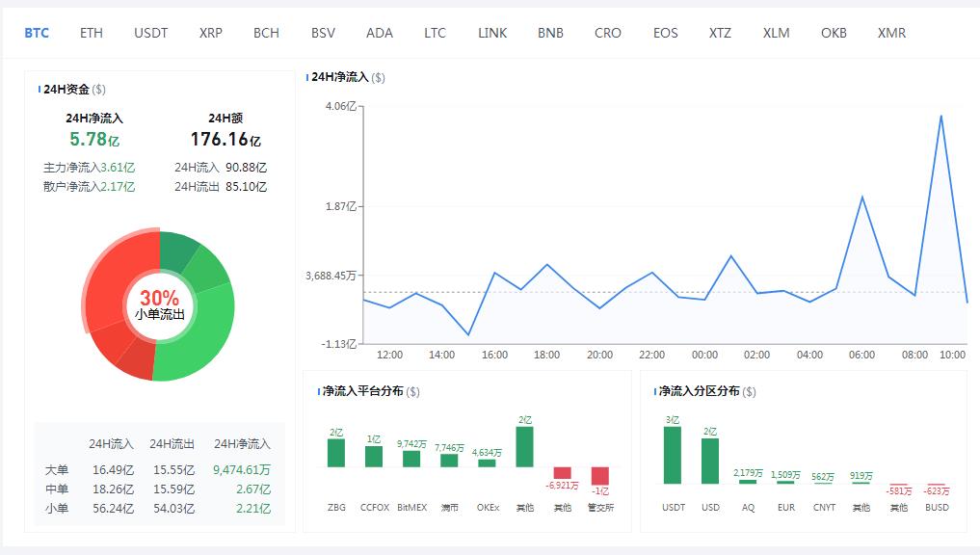980x555 pixels.
Task: Select the XMR tab at top right
Action: (x=891, y=32)
